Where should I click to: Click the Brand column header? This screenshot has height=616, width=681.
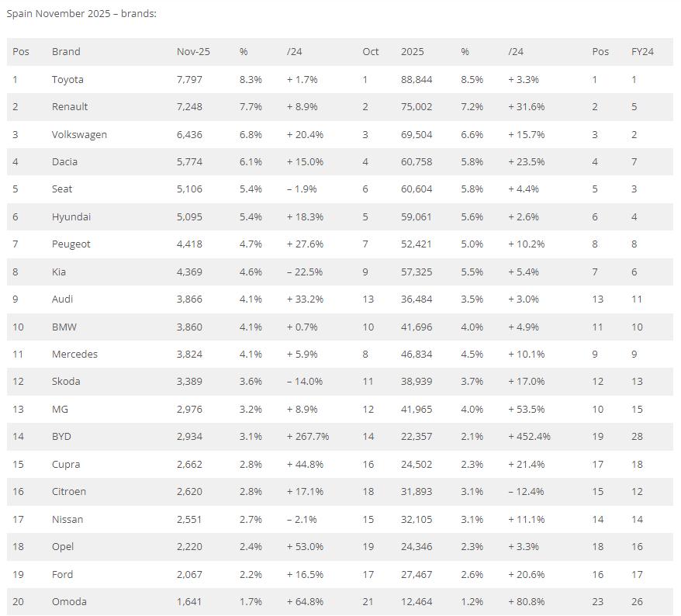[66, 52]
